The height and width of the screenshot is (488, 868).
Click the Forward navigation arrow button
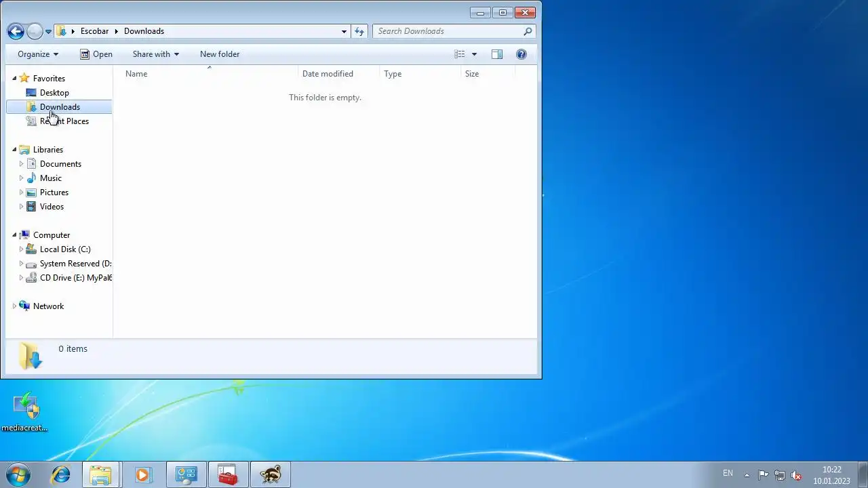point(35,31)
